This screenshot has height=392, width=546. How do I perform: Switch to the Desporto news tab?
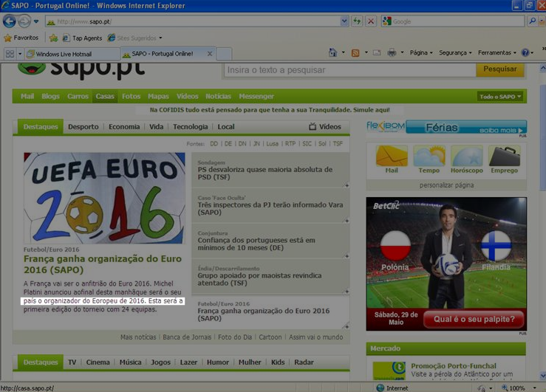(x=83, y=127)
